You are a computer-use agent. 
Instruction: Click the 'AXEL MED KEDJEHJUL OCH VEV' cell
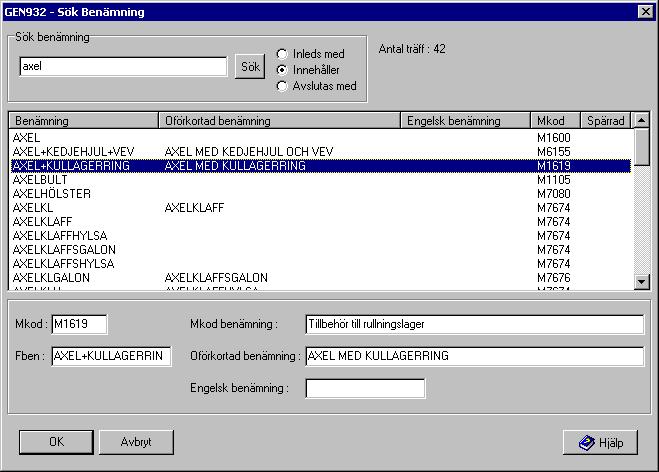point(249,152)
